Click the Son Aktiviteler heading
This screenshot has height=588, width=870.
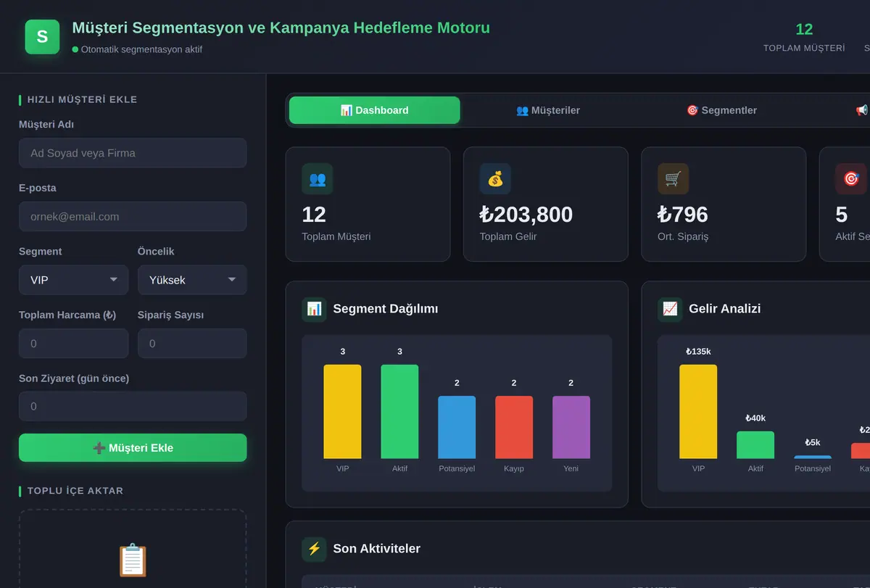click(377, 549)
